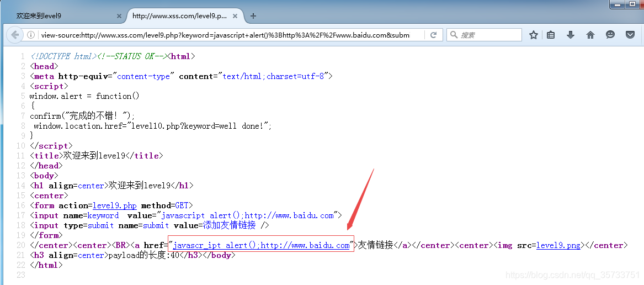
Task: Open the level9.png image source link
Action: (558, 246)
